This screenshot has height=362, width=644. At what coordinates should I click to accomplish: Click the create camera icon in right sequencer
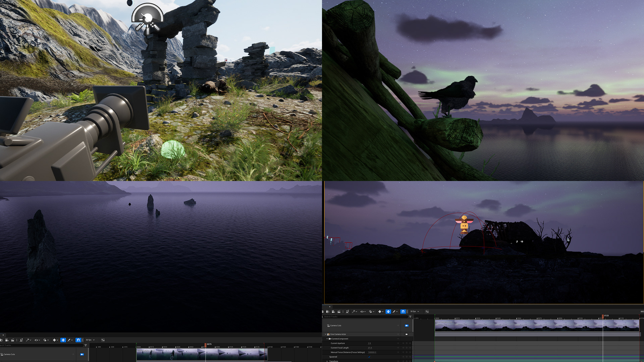click(333, 311)
